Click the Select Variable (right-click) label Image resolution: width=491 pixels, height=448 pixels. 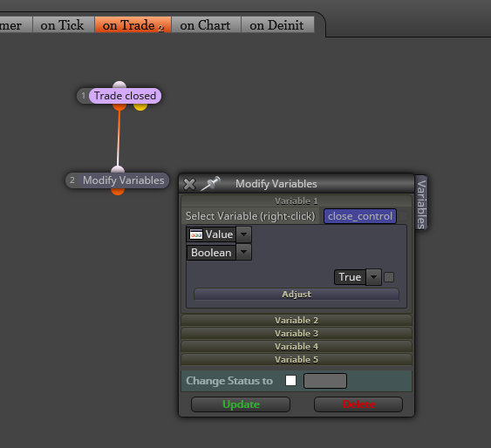tap(250, 216)
